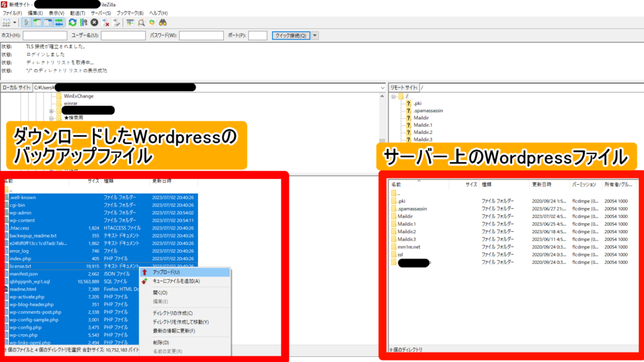Open the directory listing filters dialog

(130, 23)
